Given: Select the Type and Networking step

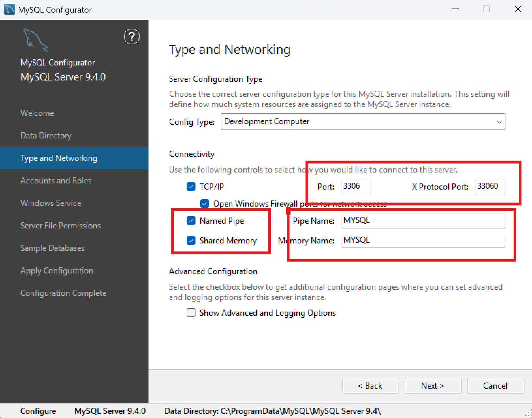Looking at the screenshot, I should [74, 158].
